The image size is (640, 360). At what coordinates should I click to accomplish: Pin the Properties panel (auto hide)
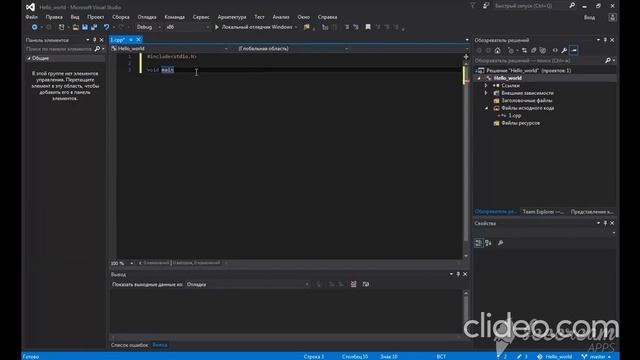tap(605, 223)
